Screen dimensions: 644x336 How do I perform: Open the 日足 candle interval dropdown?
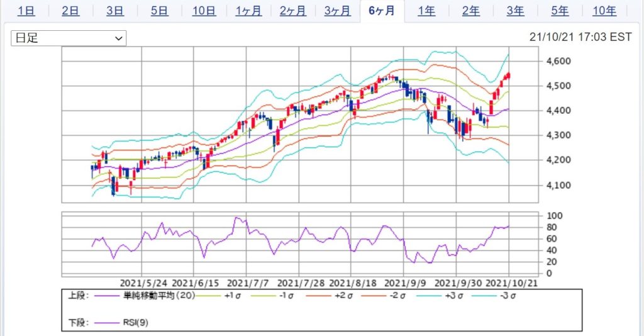pos(69,38)
